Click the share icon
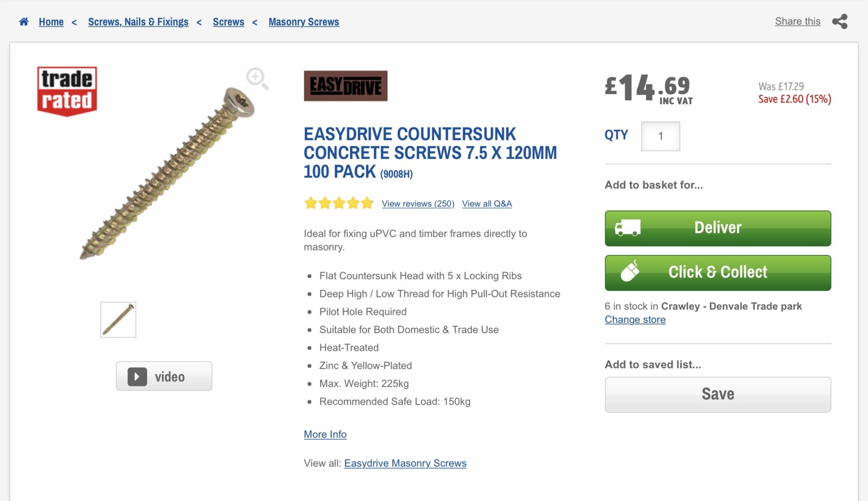This screenshot has width=868, height=501. pos(840,22)
